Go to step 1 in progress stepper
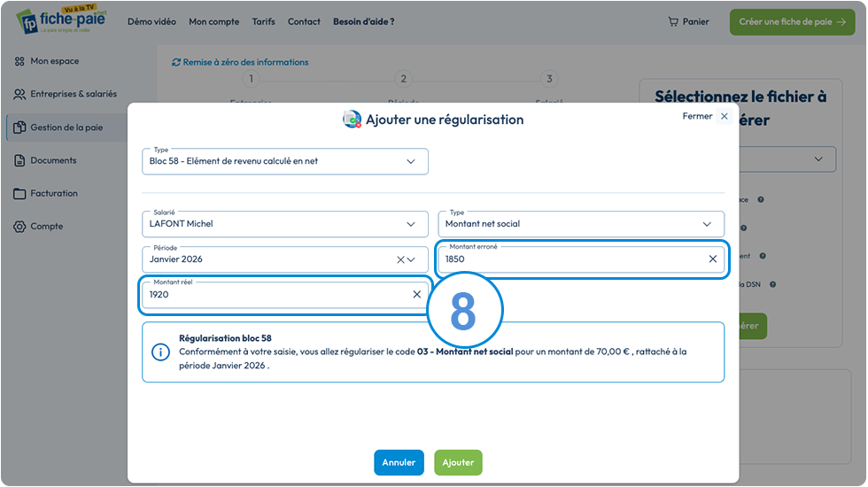This screenshot has height=487, width=868. 251,79
